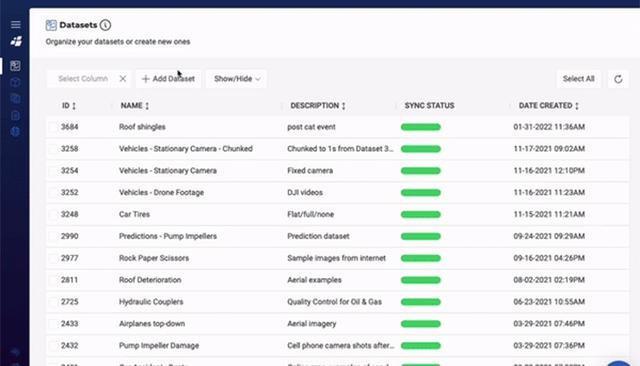Open the cube icon in sidebar
Screen dimensions: 640x366
click(x=15, y=82)
